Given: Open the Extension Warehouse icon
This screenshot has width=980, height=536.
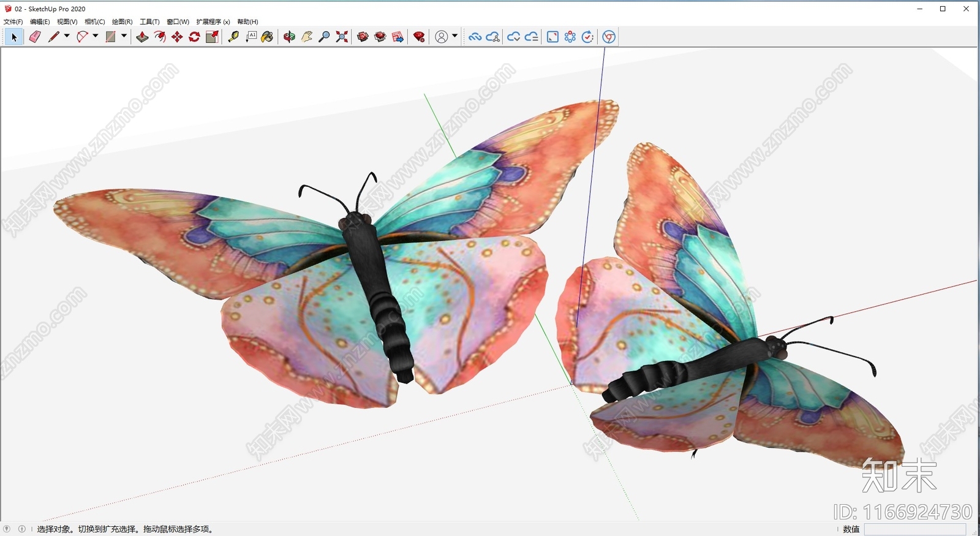Looking at the screenshot, I should pyautogui.click(x=380, y=37).
